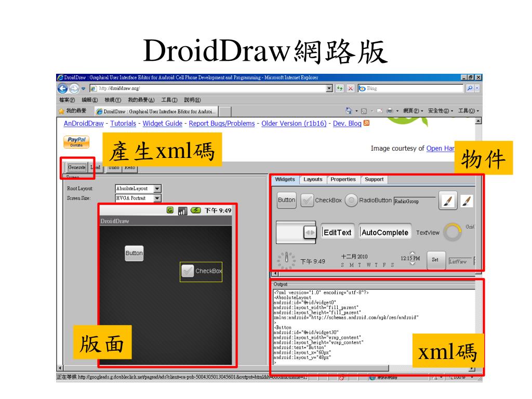
Task: Pick the ImageButton widget with framed paintbrush
Action: (x=447, y=201)
